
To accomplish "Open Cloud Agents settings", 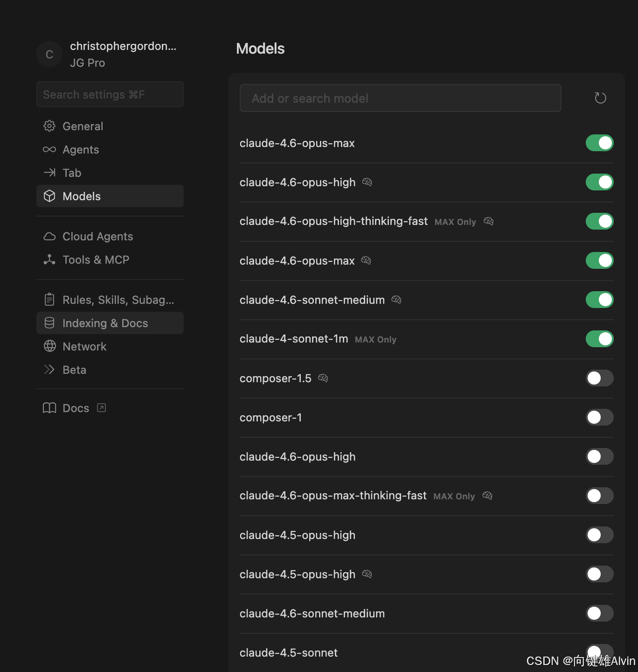I will tap(110, 236).
